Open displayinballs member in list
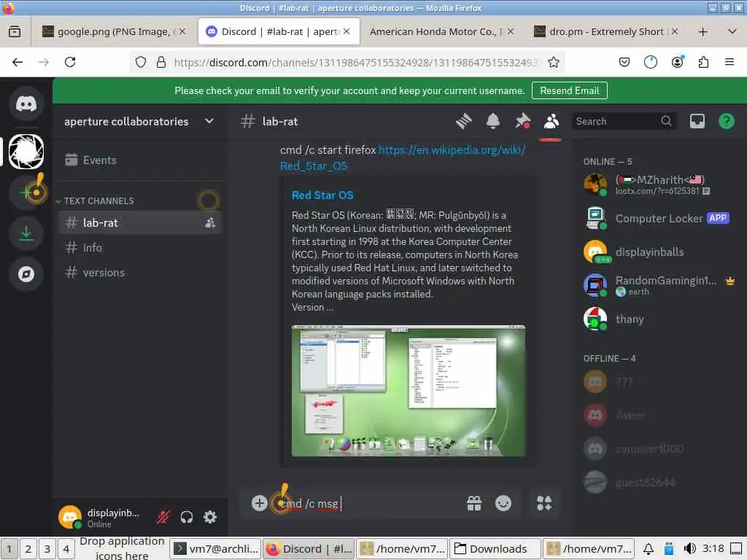747x560 pixels. pos(659,252)
